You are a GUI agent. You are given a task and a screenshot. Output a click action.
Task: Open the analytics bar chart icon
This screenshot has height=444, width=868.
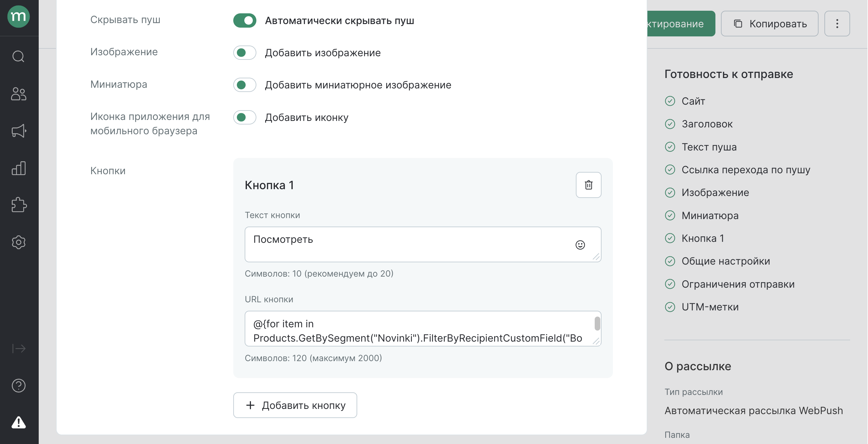[x=19, y=168]
